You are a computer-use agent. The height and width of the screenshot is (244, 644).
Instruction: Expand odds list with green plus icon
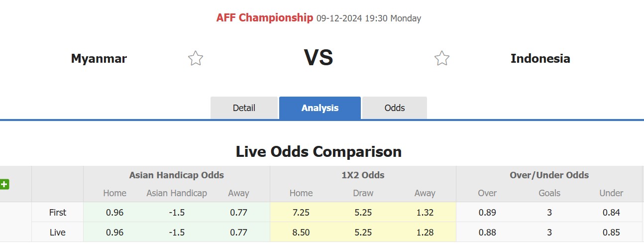(4, 184)
